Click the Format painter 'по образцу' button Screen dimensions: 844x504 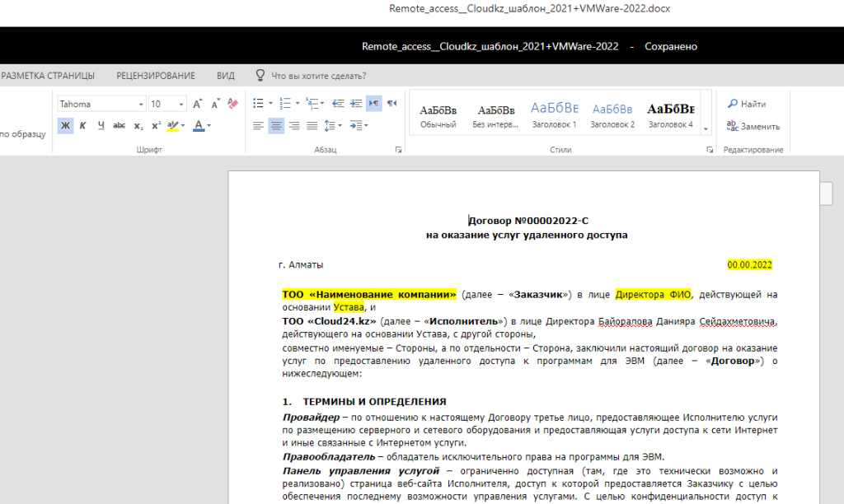[x=22, y=134]
